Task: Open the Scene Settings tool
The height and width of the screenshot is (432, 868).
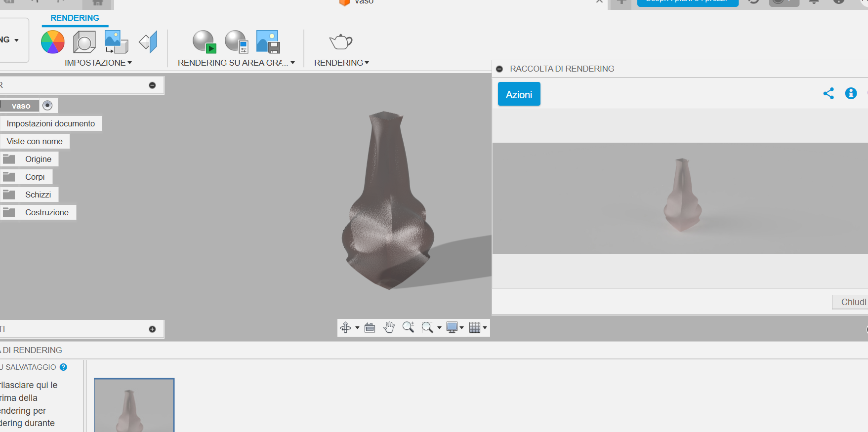Action: 84,42
